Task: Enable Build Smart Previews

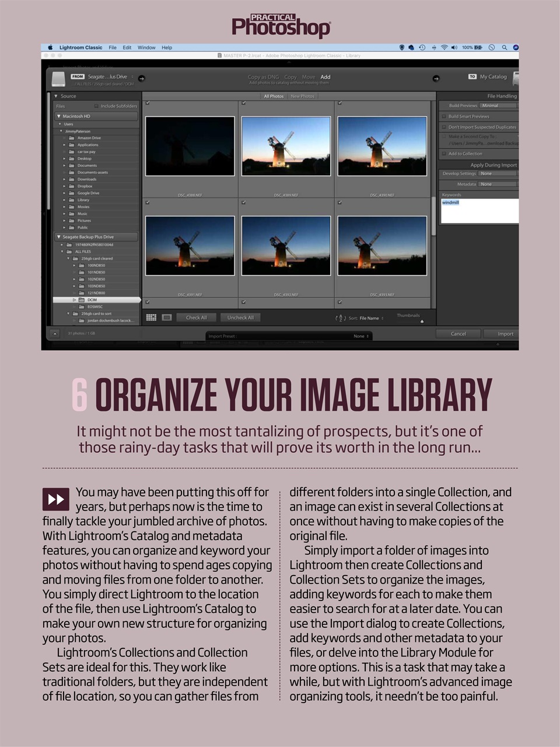Action: (x=444, y=116)
